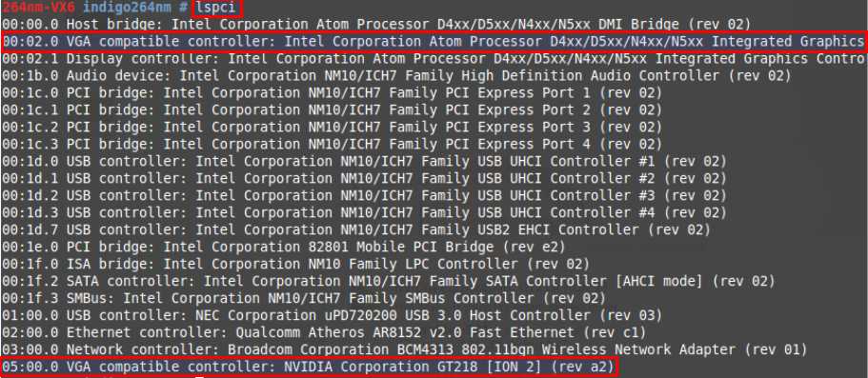Click the USB2 EHCI Controller line

point(356,229)
